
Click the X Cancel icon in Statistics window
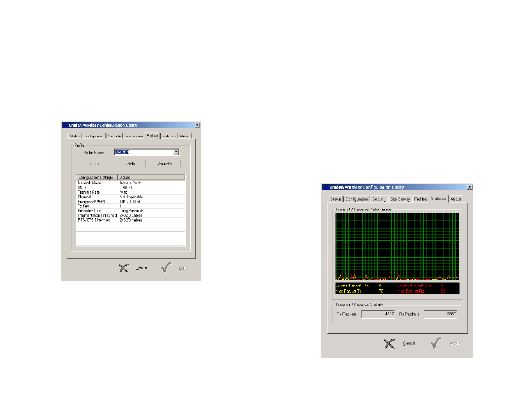(x=390, y=344)
